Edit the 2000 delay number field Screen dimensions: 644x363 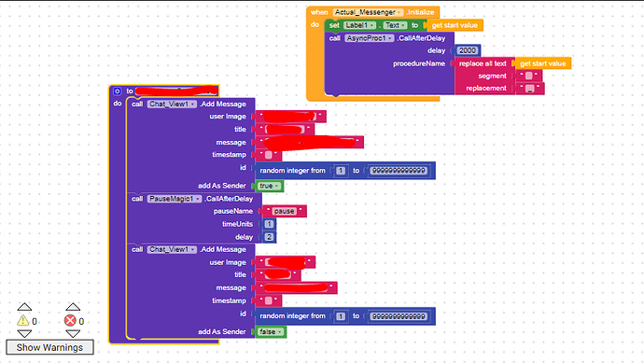pos(468,50)
